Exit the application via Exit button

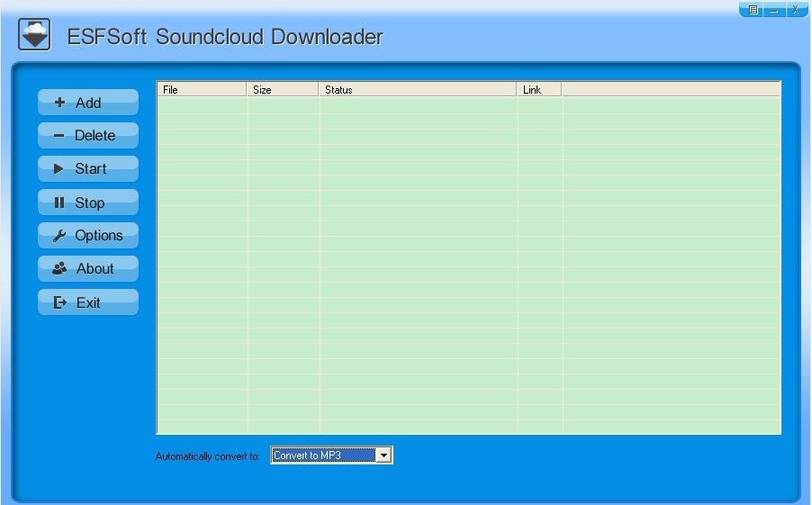click(x=88, y=302)
